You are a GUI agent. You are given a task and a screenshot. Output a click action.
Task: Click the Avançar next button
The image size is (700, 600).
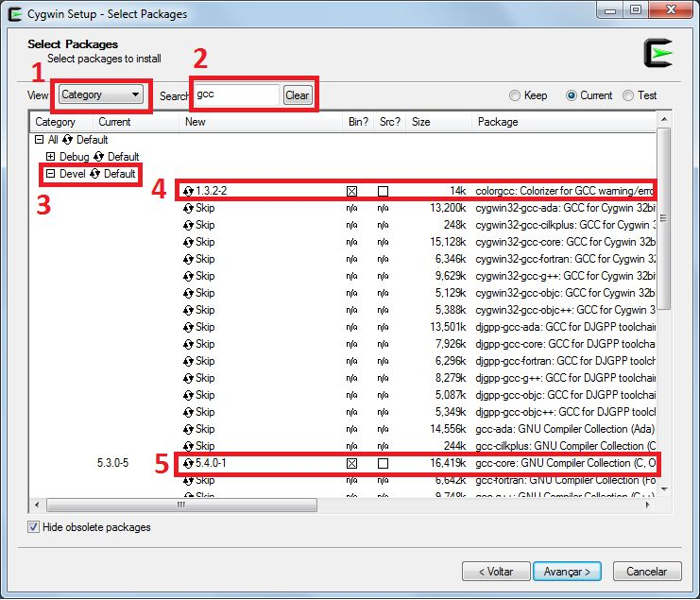pyautogui.click(x=567, y=572)
